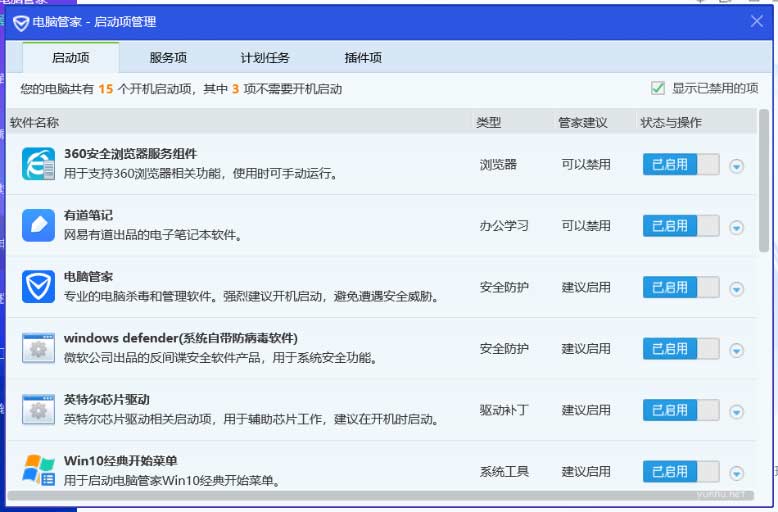Click the 英特尔芯片驱动 title text
The height and width of the screenshot is (512, 778).
107,400
